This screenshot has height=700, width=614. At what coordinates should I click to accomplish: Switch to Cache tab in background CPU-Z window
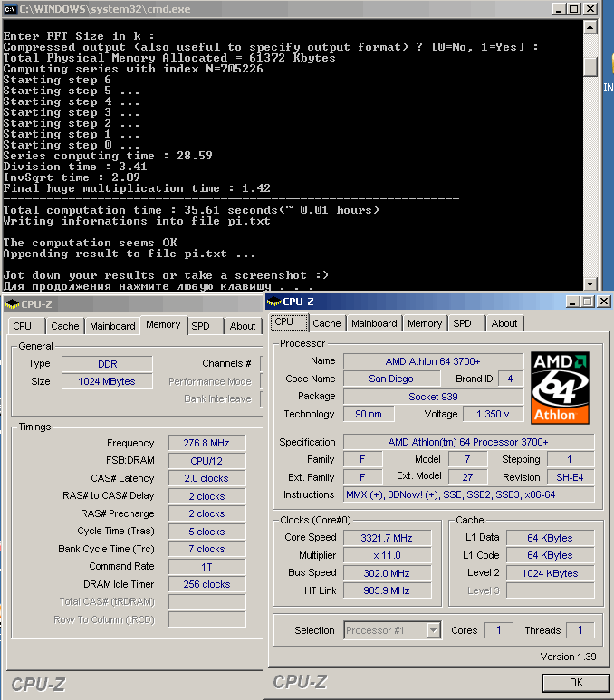(64, 326)
